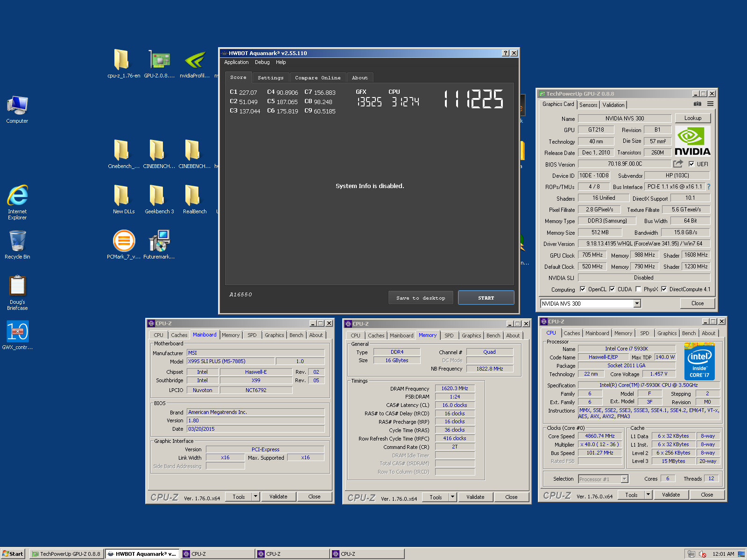The image size is (747, 560).
Task: Switch to GPU-Z Validation tab
Action: point(613,105)
